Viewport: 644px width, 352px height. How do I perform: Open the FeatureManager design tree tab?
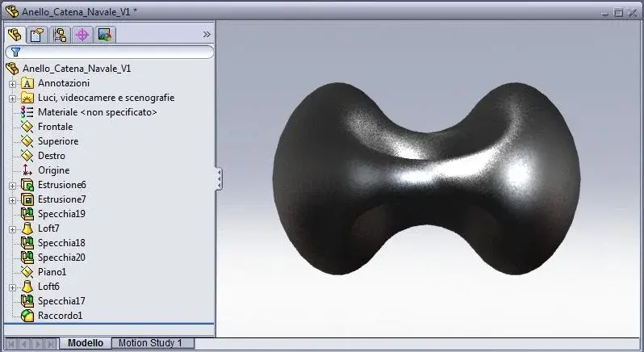[15, 35]
